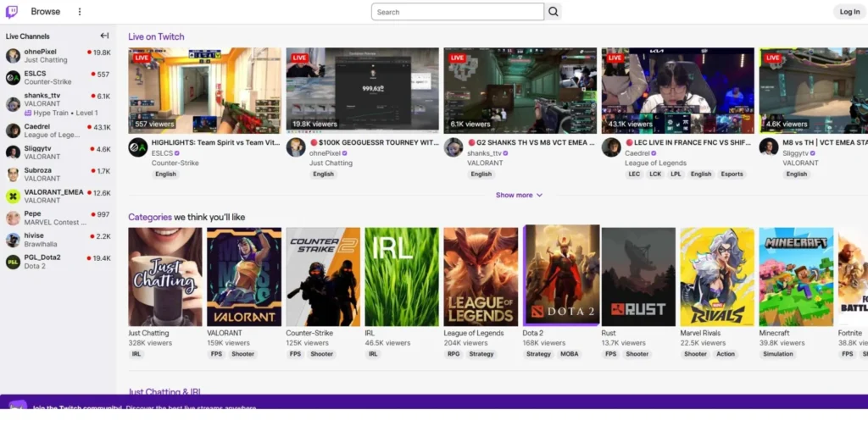The width and height of the screenshot is (868, 426).
Task: Open Marvel Rivals category cover
Action: point(717,277)
